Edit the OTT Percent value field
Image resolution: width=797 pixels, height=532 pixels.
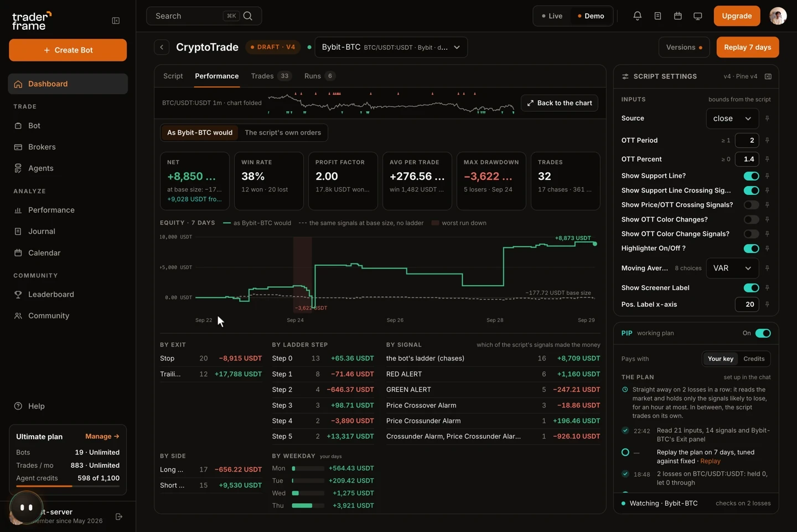pos(747,159)
